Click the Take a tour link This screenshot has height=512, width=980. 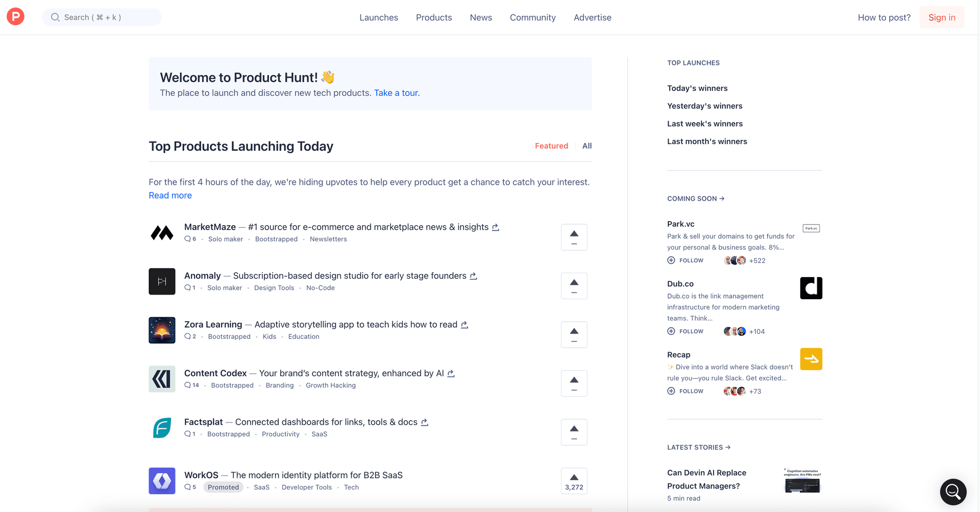(397, 93)
